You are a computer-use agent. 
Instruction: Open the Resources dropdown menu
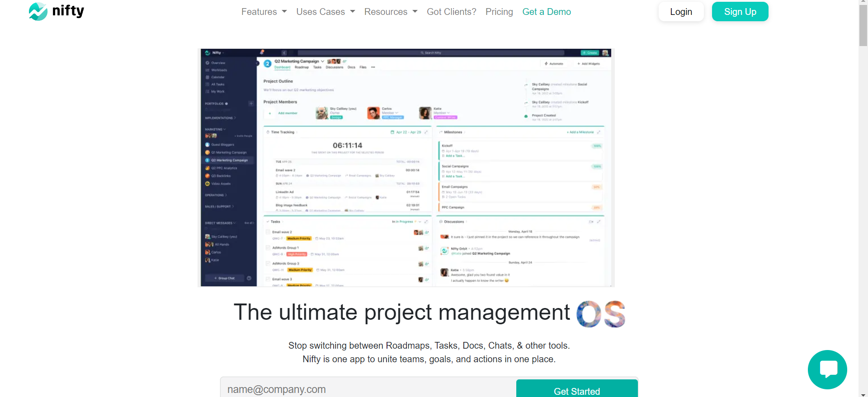click(391, 12)
